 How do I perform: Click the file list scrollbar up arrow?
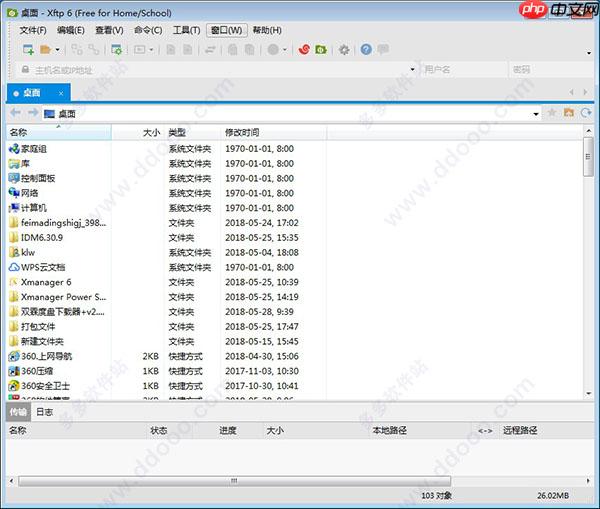[x=589, y=131]
